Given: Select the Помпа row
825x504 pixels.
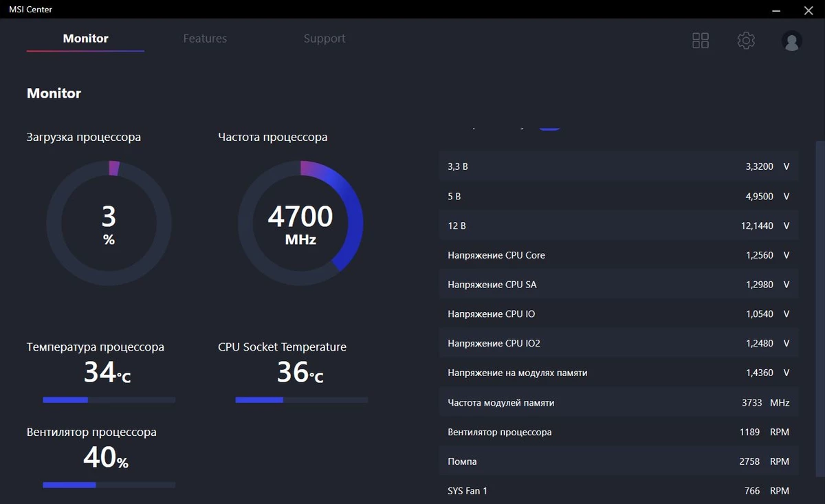Looking at the screenshot, I should click(619, 461).
